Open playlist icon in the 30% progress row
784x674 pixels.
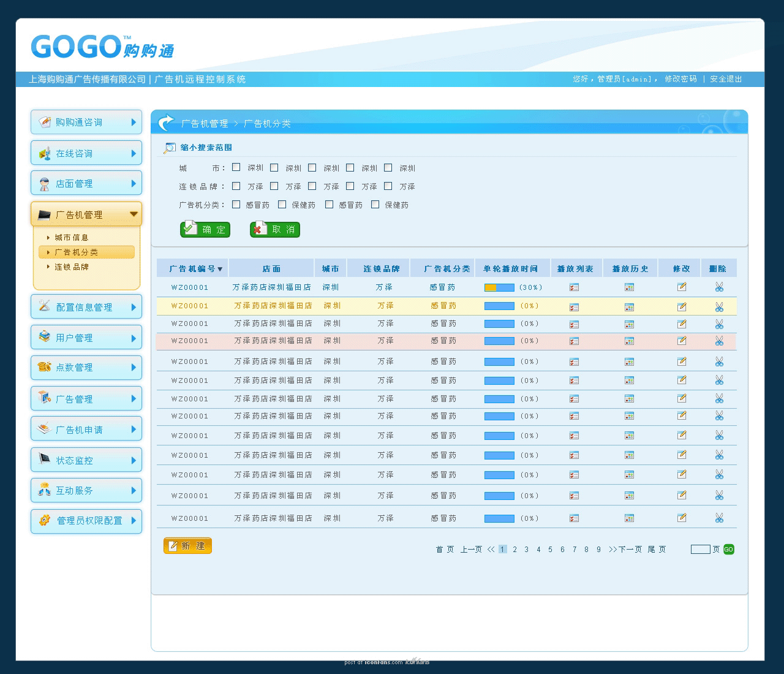point(574,287)
